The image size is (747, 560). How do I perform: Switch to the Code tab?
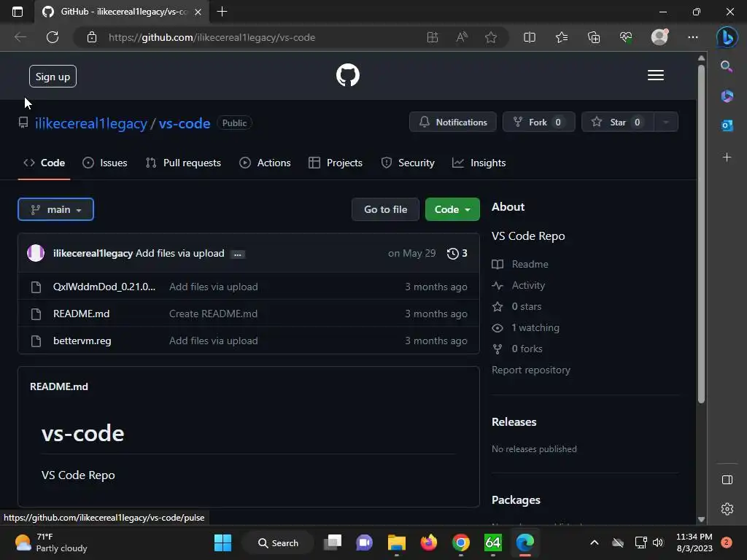click(x=44, y=163)
